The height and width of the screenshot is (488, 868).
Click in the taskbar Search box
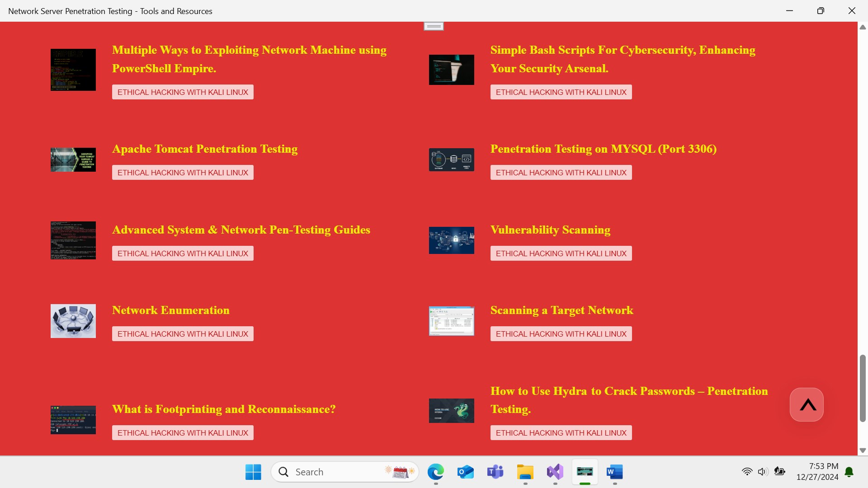point(335,472)
